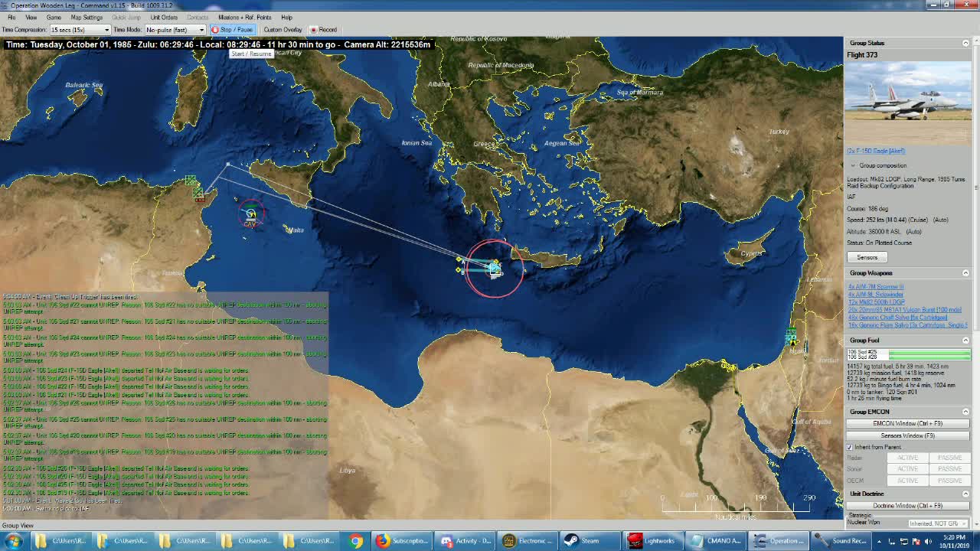Set OECM to PASSIVE
The height and width of the screenshot is (551, 980).
click(x=949, y=481)
